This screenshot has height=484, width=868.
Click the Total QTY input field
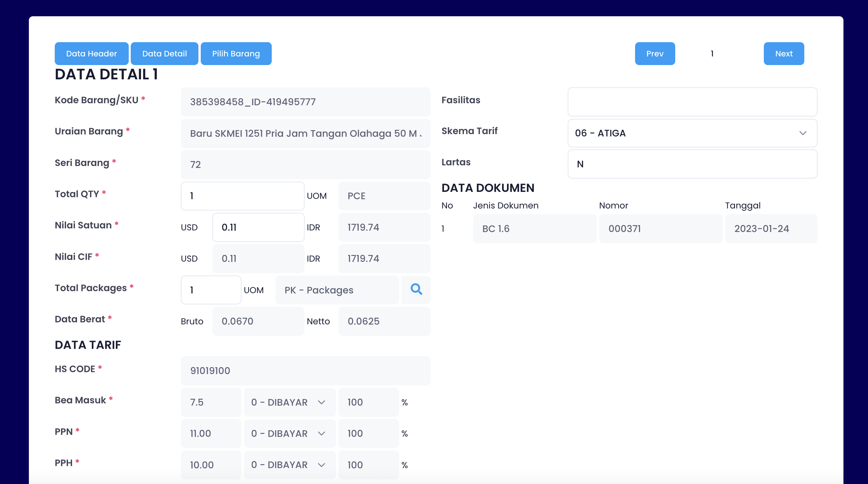[x=242, y=196]
